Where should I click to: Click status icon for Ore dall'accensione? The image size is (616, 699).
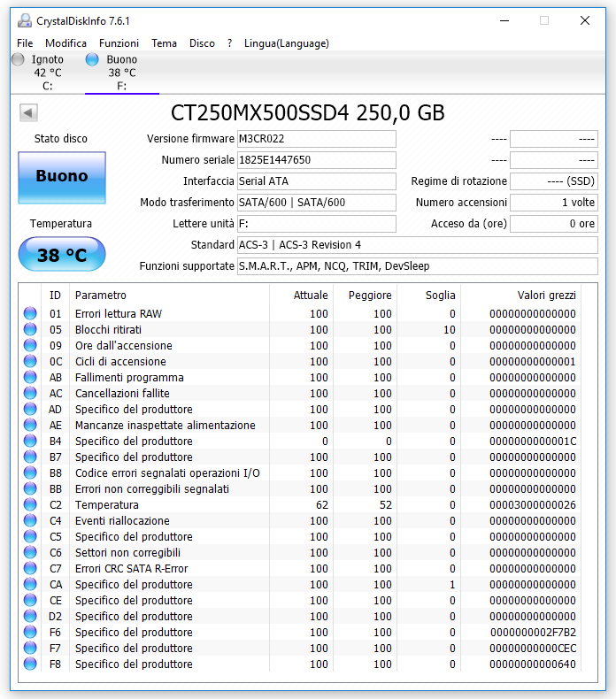point(30,345)
